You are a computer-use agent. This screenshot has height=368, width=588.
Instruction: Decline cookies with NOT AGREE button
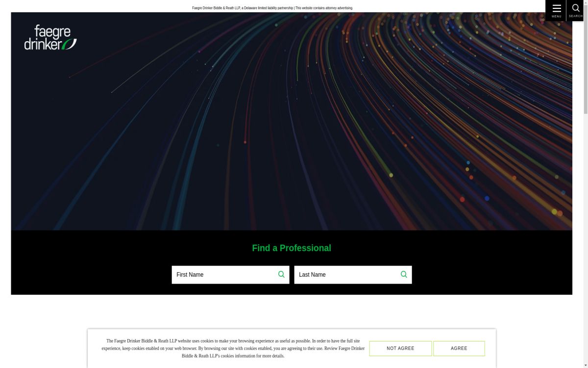400,348
